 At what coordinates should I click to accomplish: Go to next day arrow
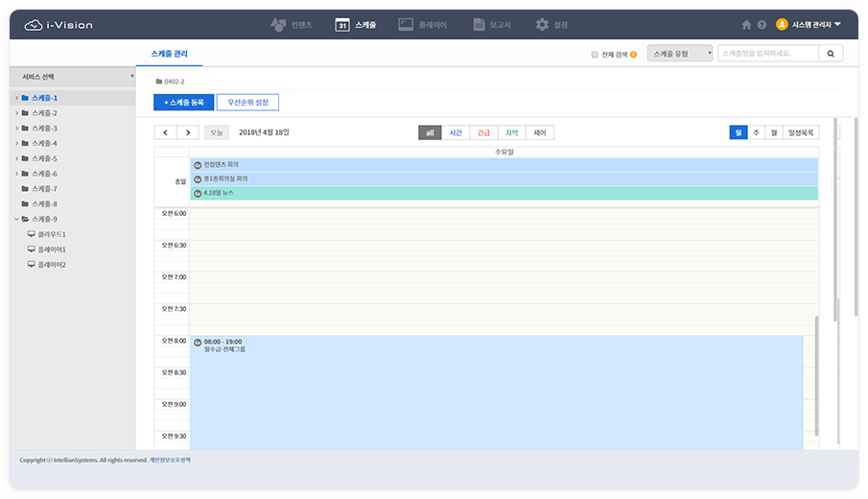coord(188,132)
